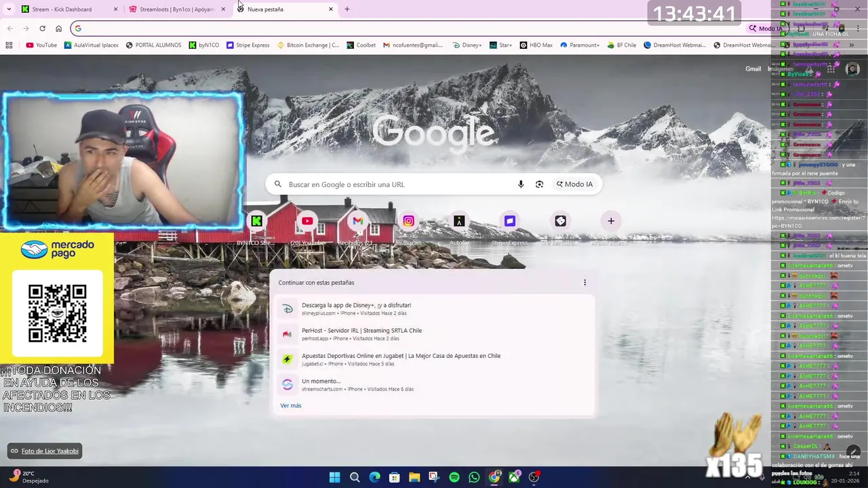Open a new browser tab
Image resolution: width=868 pixels, height=488 pixels.
(x=347, y=9)
